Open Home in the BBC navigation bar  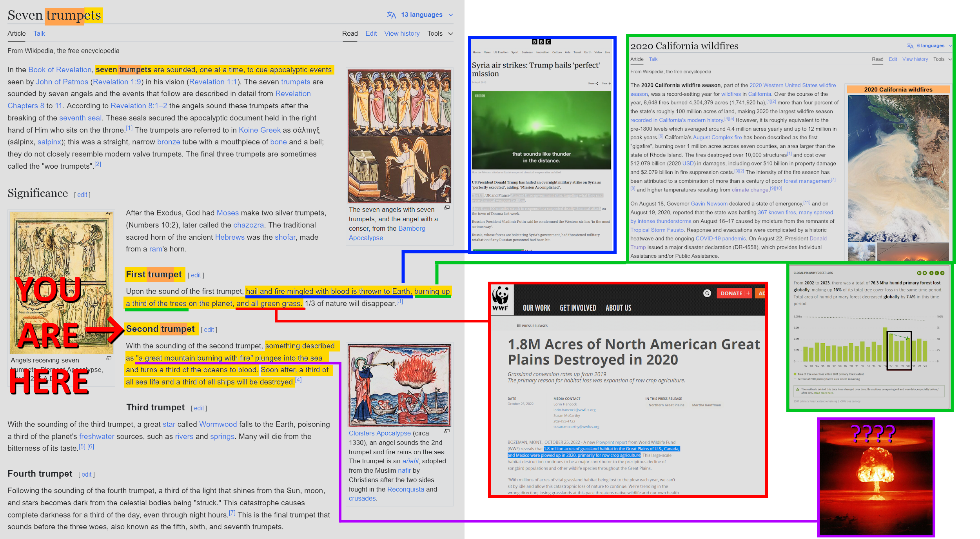point(476,52)
